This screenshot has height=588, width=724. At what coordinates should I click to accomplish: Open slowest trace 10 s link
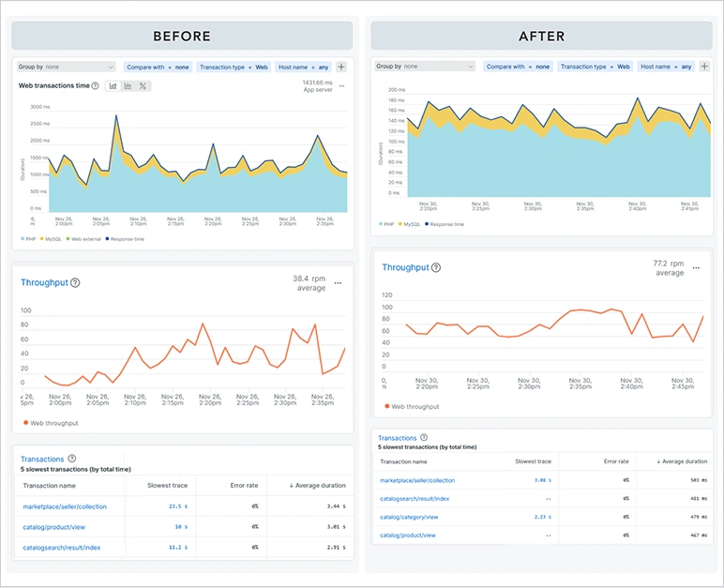181,527
